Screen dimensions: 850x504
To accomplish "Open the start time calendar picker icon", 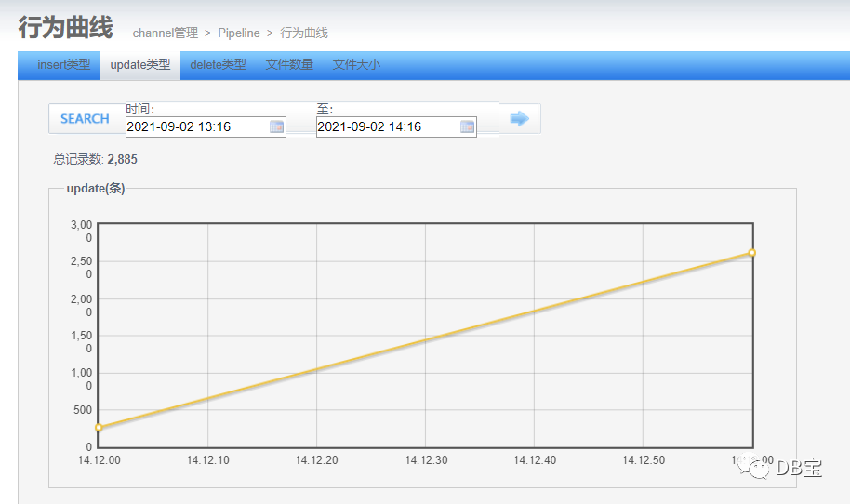I will pyautogui.click(x=276, y=126).
